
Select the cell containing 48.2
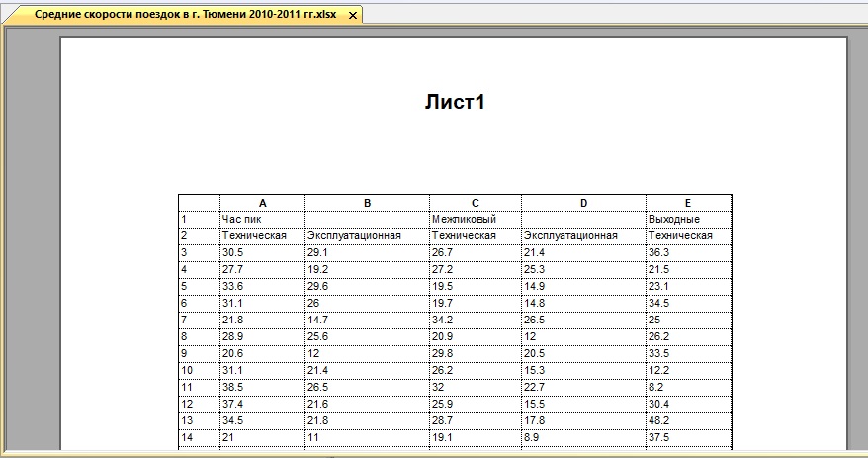[x=688, y=420]
